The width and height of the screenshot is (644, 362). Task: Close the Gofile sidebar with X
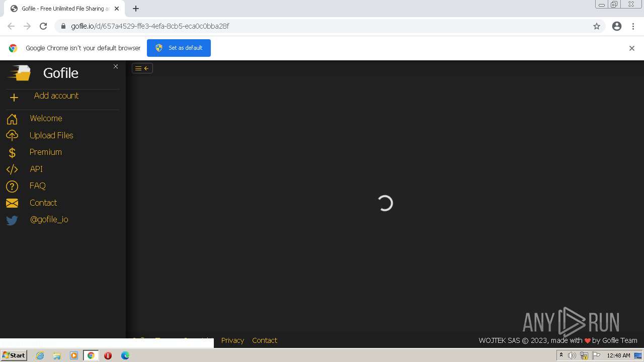(116, 66)
